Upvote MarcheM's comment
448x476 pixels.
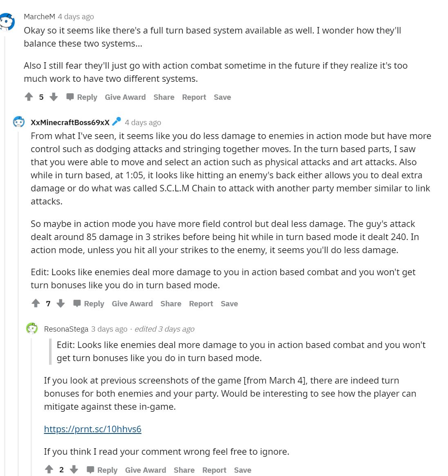[29, 97]
